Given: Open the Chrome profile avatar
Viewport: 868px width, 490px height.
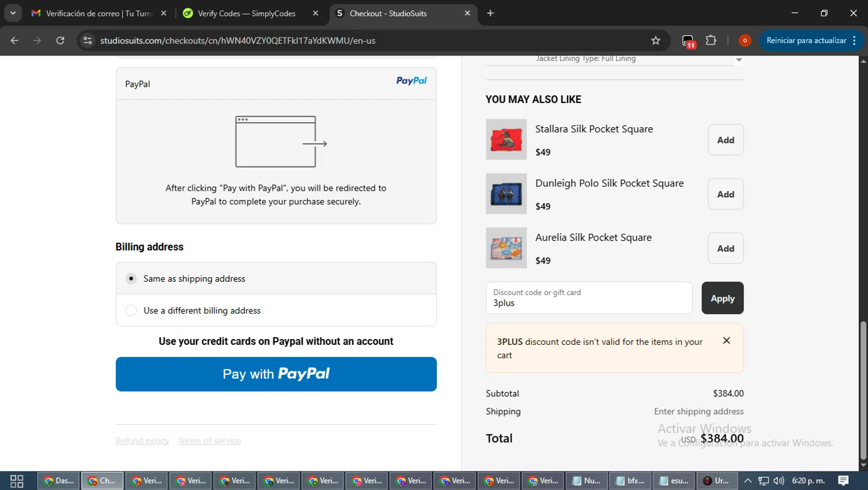Looking at the screenshot, I should click(745, 40).
